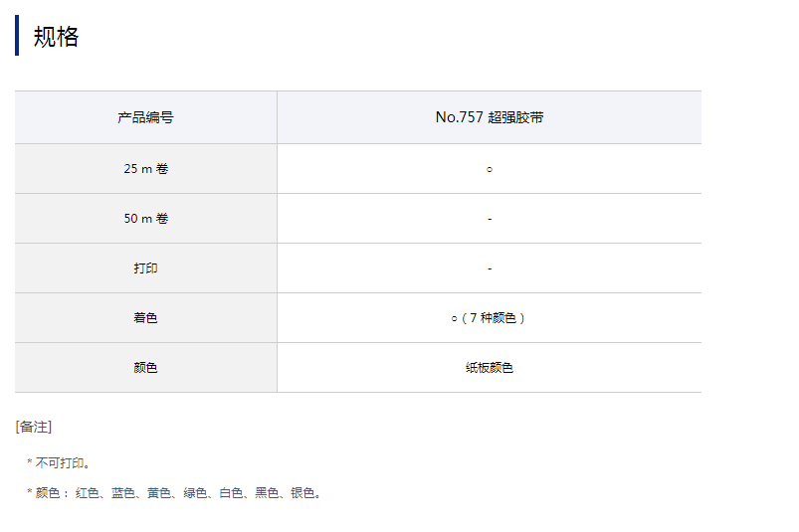Click the dash value in the 打印 row
The width and height of the screenshot is (799, 532).
point(490,268)
